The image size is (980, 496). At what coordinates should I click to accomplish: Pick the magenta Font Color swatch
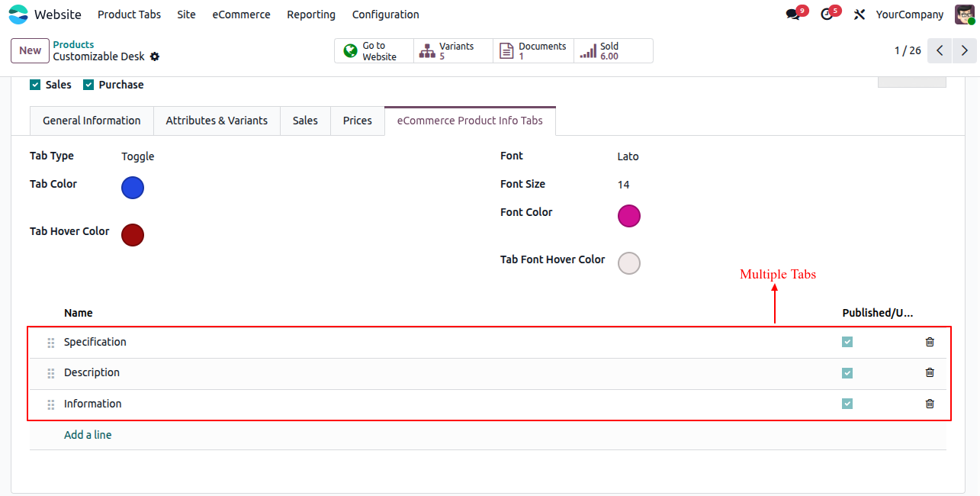coord(629,216)
